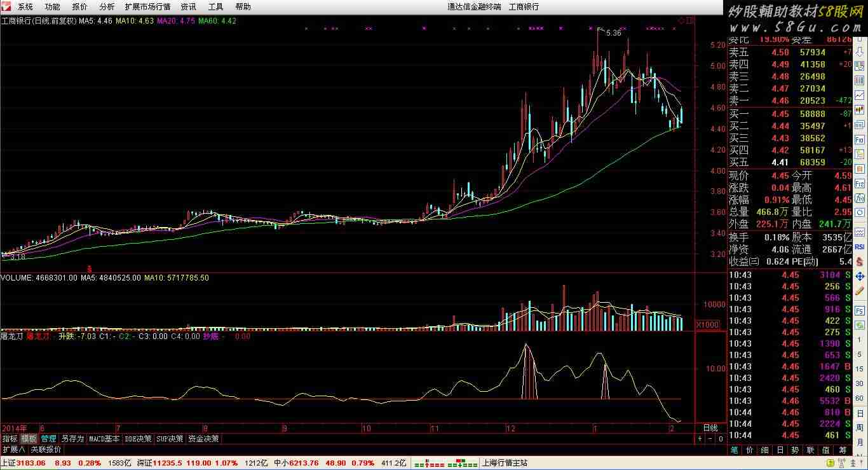Click the 卖一 row at 4.46

790,100
